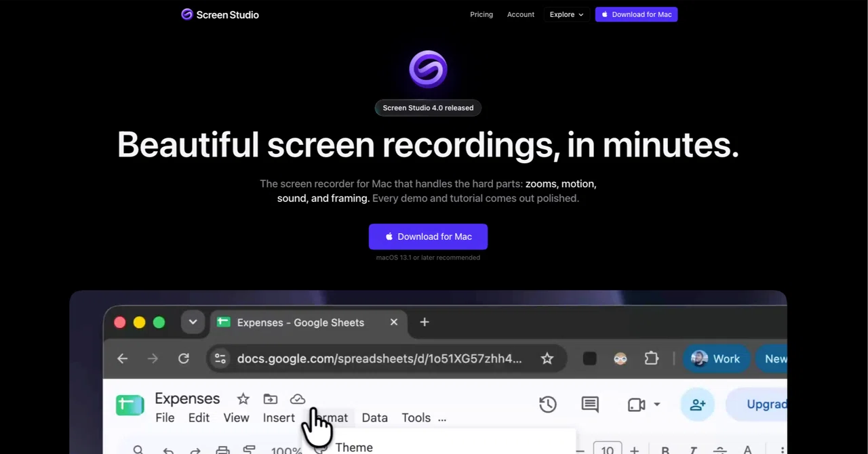Click the Google Sheets home icon
868x454 pixels.
[130, 405]
